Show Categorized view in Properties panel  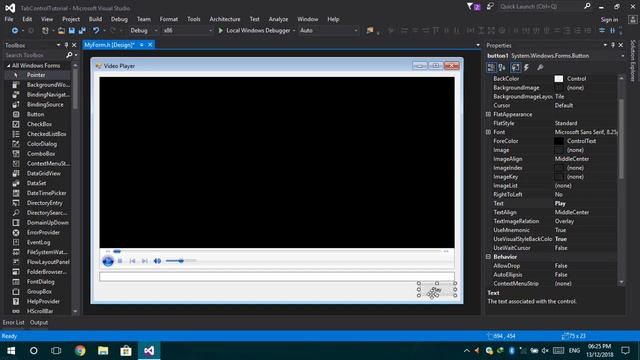pyautogui.click(x=491, y=68)
